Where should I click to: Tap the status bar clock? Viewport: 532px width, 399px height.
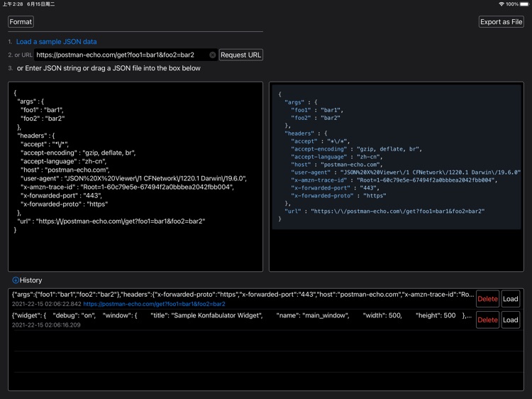tap(13, 4)
